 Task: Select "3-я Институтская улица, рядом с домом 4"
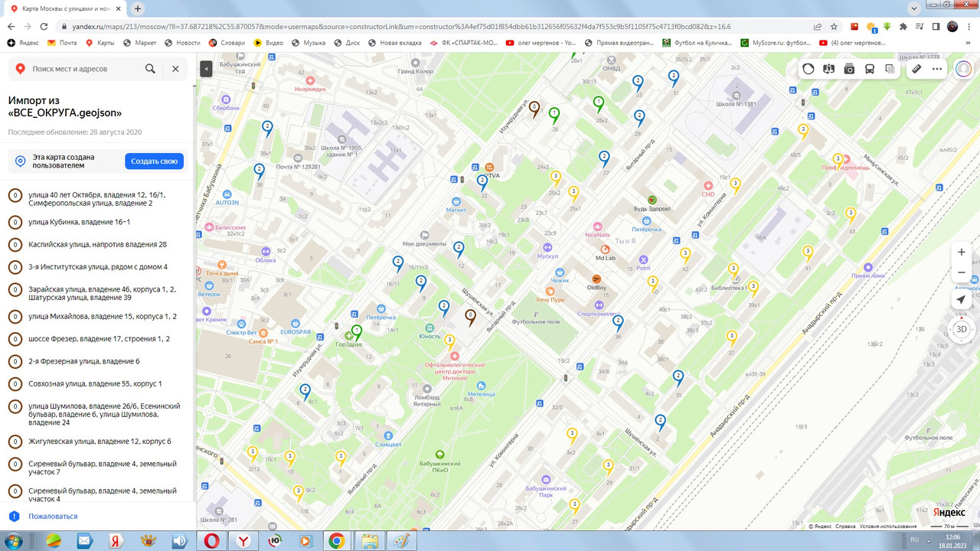(x=98, y=266)
